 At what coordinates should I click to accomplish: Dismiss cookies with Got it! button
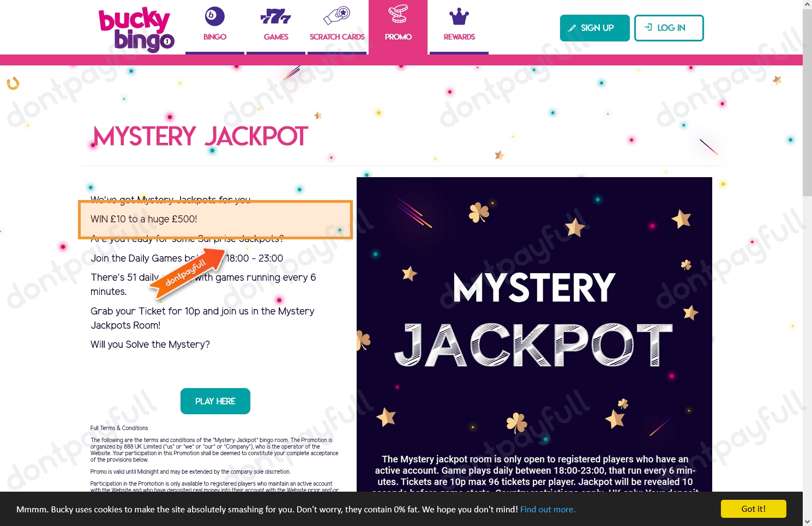754,509
